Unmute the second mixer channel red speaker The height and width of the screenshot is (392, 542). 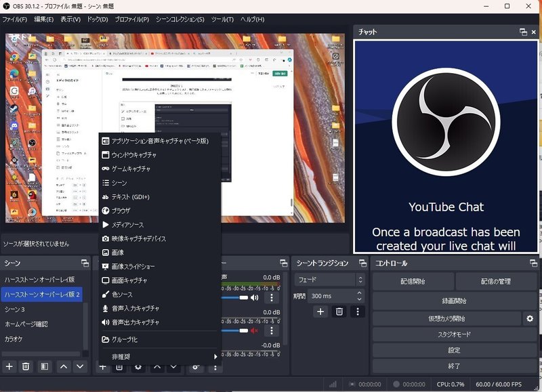255,330
